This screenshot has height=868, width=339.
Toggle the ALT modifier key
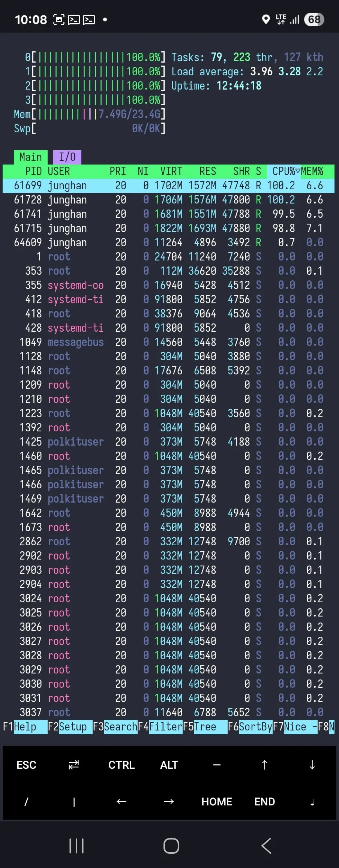click(169, 765)
